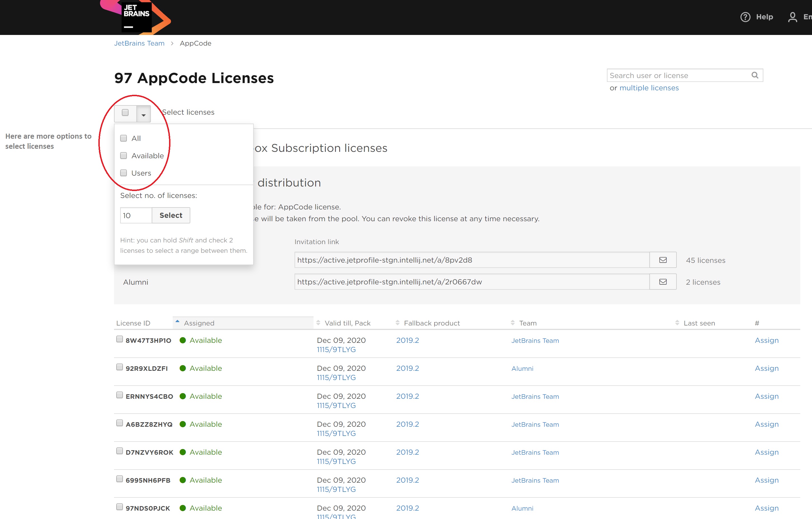Click the dropdown arrow next to Select licenses
This screenshot has width=812, height=519.
(144, 112)
